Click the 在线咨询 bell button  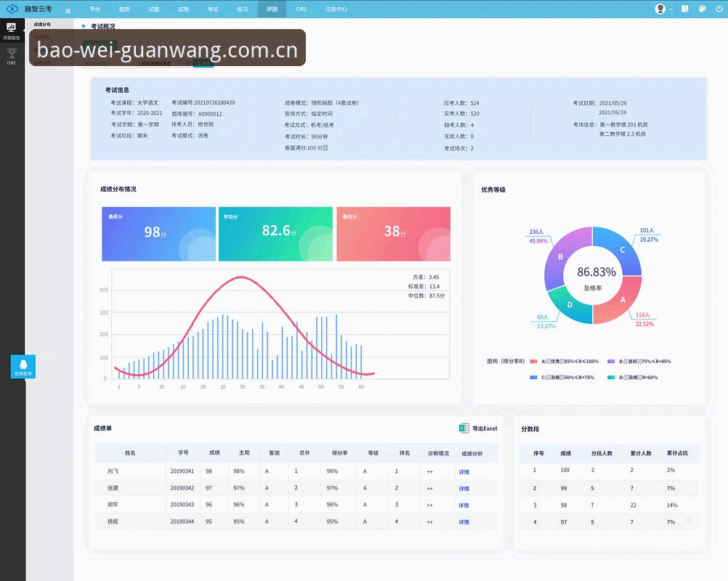pos(23,366)
